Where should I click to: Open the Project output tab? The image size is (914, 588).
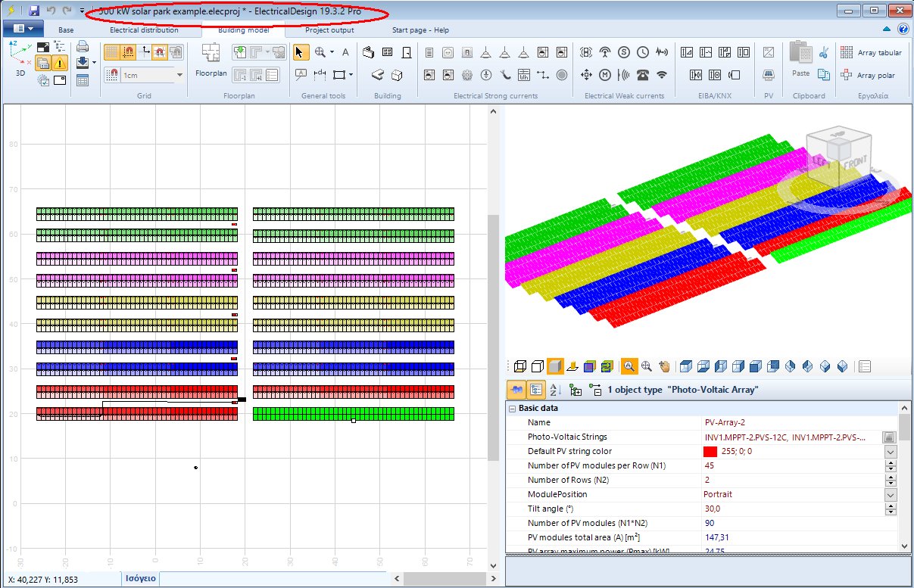331,30
